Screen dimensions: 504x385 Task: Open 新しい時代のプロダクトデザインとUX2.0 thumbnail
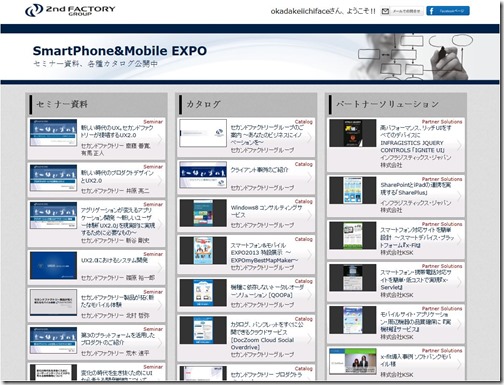coord(53,178)
